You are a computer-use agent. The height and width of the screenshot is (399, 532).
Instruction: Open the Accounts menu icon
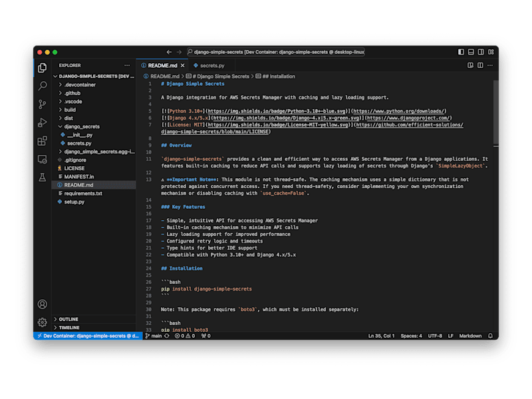tap(43, 305)
